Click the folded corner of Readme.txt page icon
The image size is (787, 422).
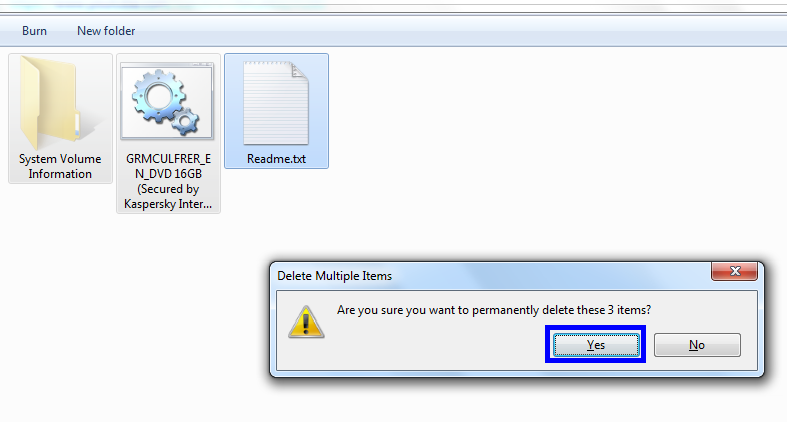(300, 71)
